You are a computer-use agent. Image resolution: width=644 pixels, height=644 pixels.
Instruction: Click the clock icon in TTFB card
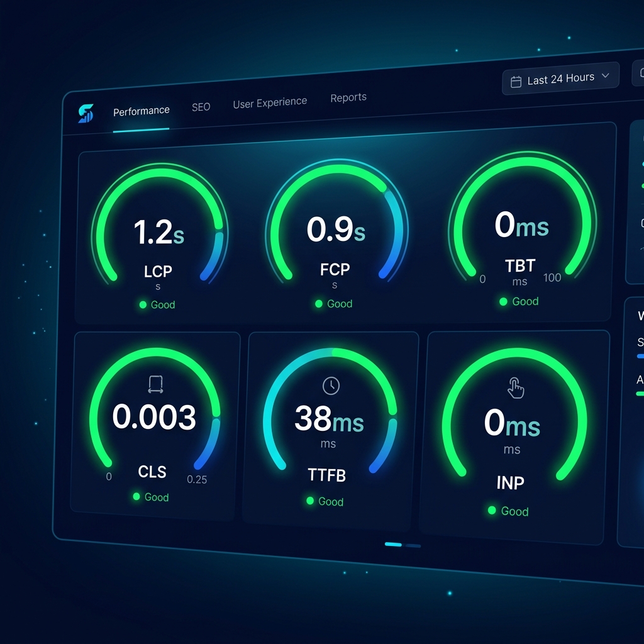click(x=331, y=386)
